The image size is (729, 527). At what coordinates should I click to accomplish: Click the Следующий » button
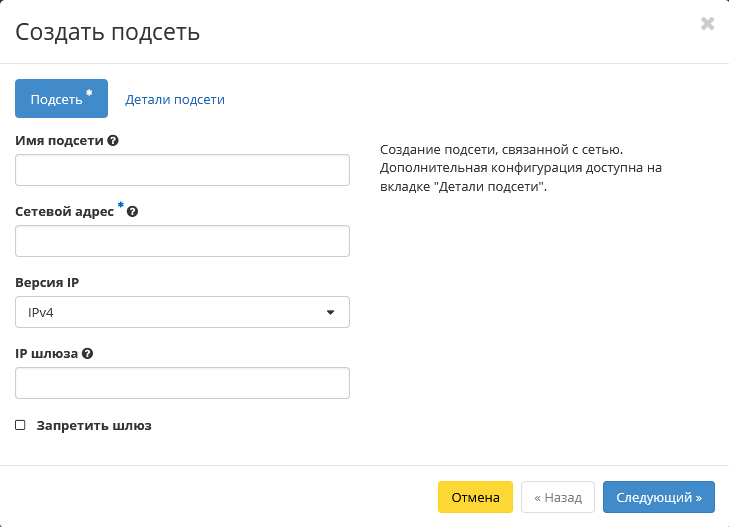[658, 497]
